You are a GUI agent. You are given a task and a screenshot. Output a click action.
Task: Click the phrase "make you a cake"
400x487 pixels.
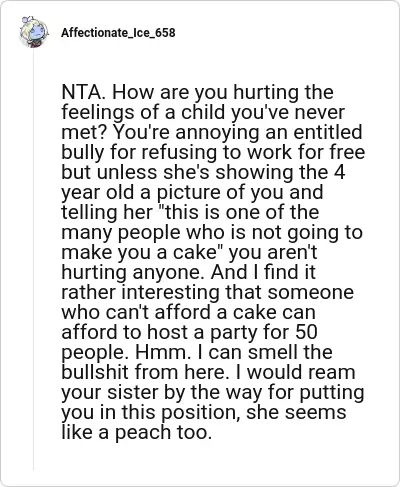click(137, 252)
